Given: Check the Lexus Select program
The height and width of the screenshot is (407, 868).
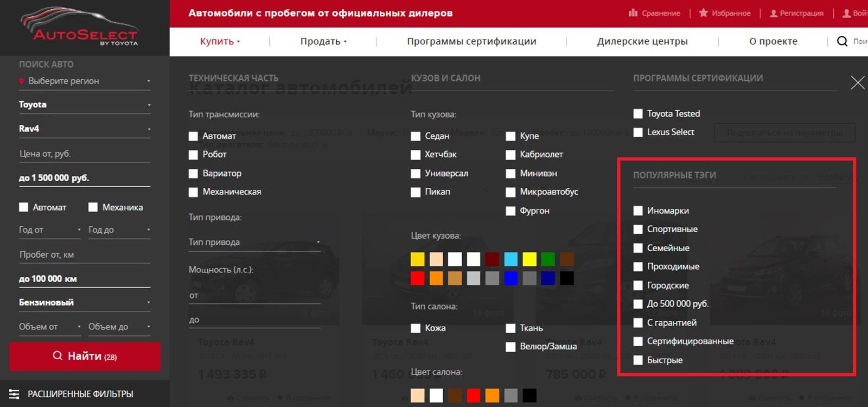Looking at the screenshot, I should pyautogui.click(x=638, y=132).
